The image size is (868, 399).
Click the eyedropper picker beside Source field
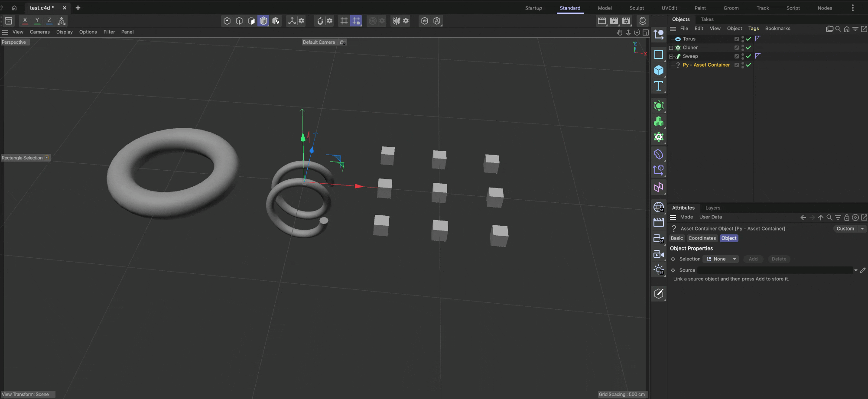pos(863,270)
